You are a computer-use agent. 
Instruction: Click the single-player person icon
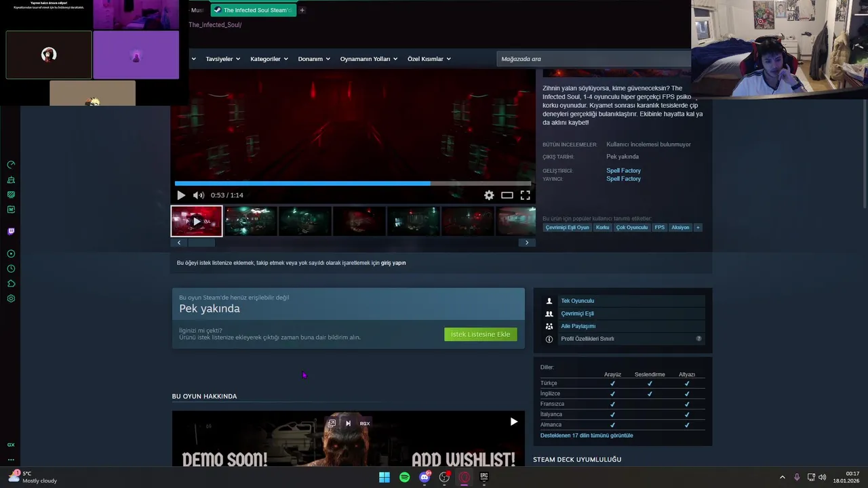tap(549, 301)
